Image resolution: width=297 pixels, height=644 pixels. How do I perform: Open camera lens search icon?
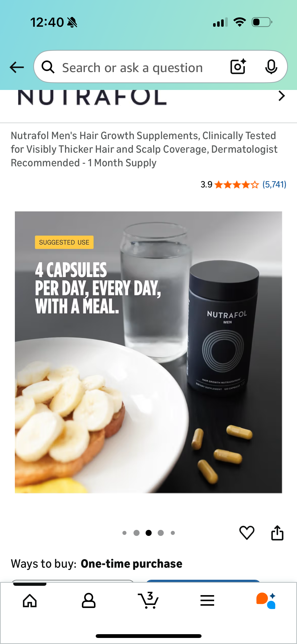tap(238, 67)
